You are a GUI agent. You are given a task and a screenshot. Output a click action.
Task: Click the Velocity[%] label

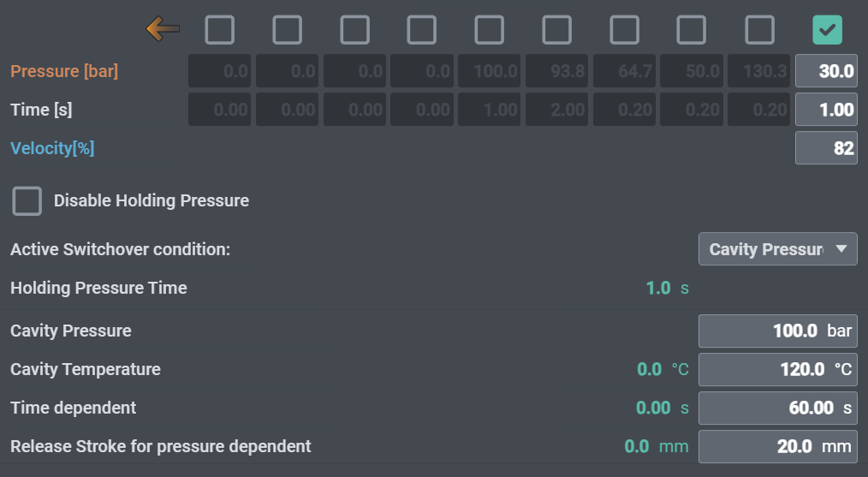[x=52, y=148]
